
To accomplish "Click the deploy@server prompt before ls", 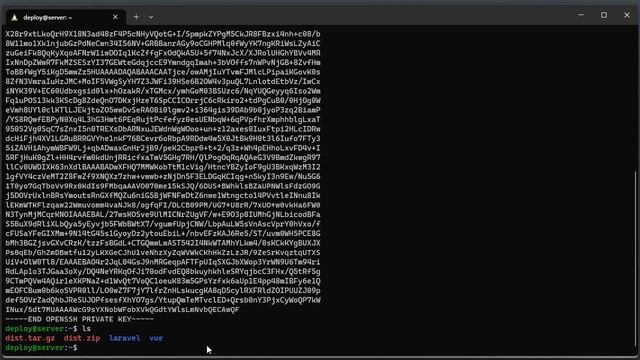I will [x=41, y=329].
